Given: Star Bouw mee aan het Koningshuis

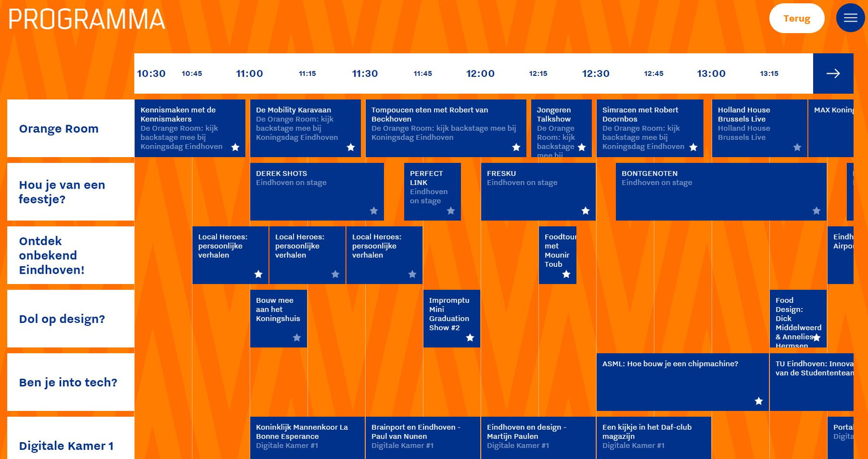Looking at the screenshot, I should pos(297,338).
